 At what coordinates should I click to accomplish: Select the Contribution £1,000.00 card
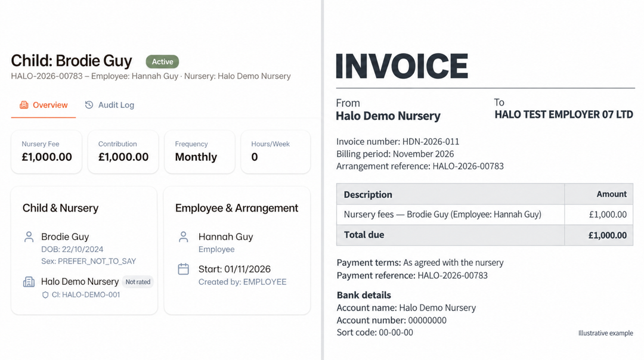pos(123,152)
